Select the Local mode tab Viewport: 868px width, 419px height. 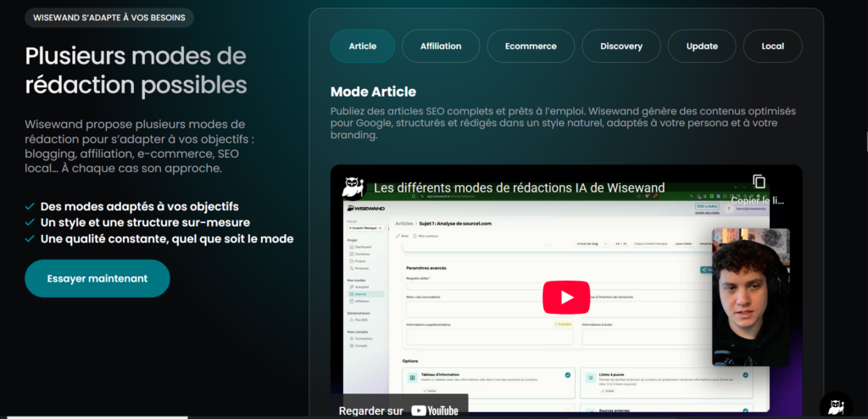click(772, 46)
